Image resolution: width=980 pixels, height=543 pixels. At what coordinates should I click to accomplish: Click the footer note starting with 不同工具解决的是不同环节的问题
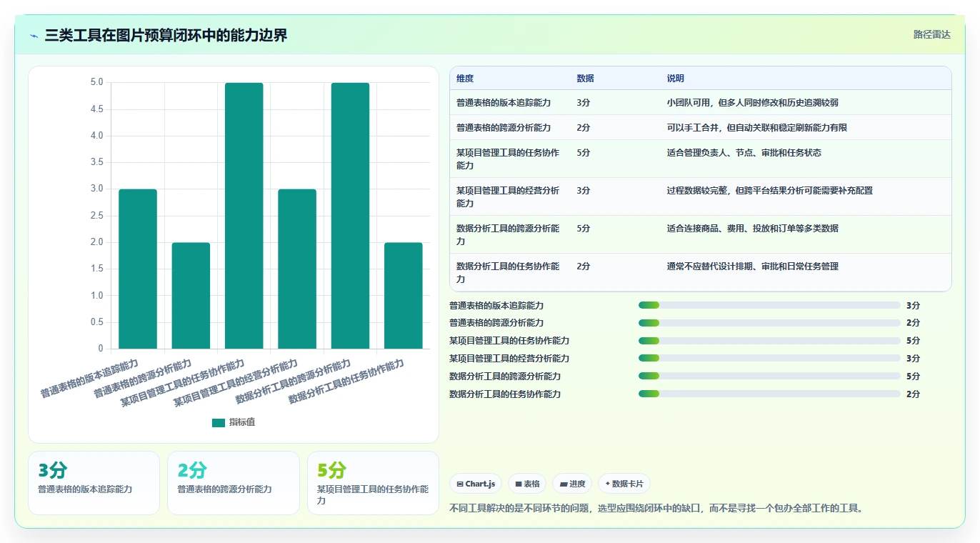pyautogui.click(x=658, y=509)
